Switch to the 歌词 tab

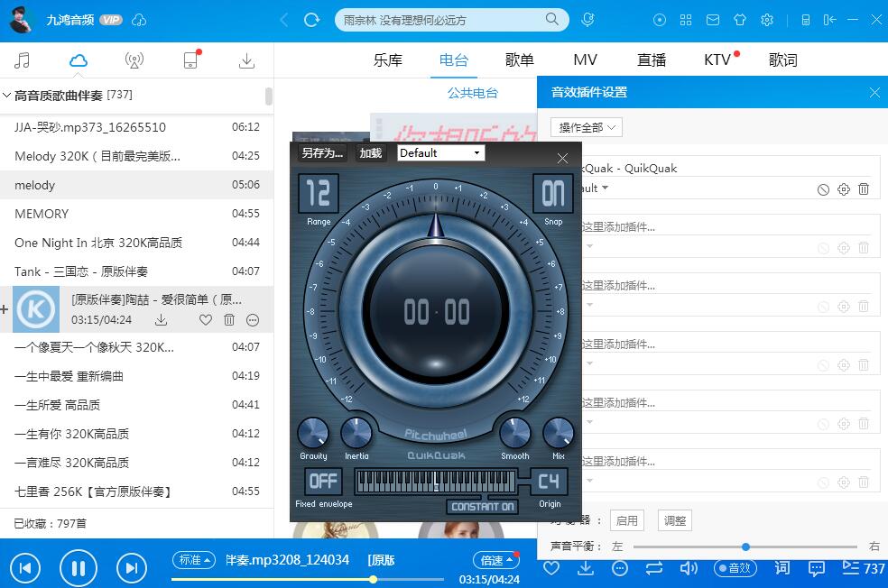point(782,60)
